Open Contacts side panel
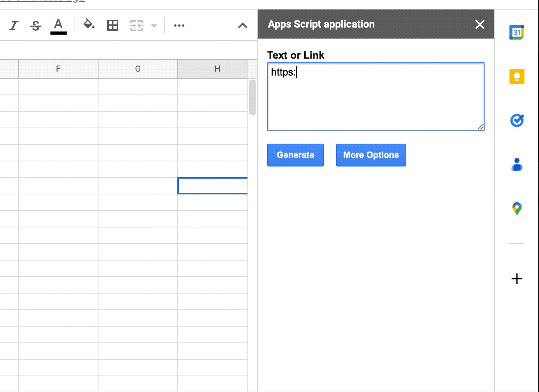 click(x=517, y=165)
